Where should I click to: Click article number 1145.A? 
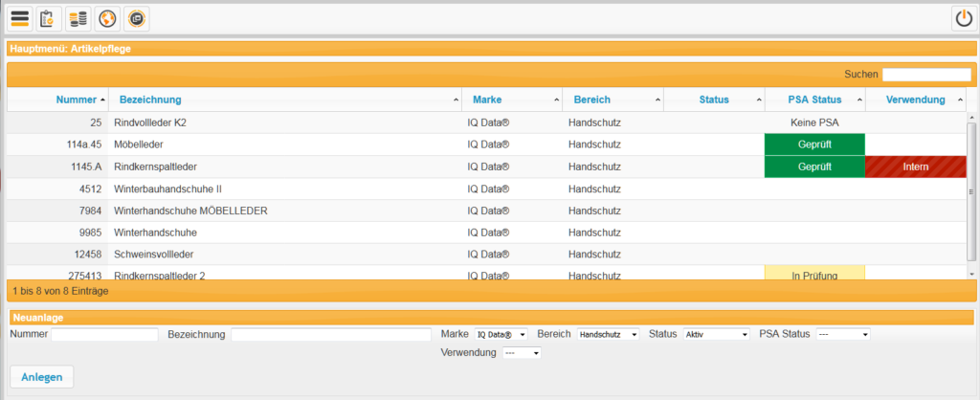click(85, 167)
